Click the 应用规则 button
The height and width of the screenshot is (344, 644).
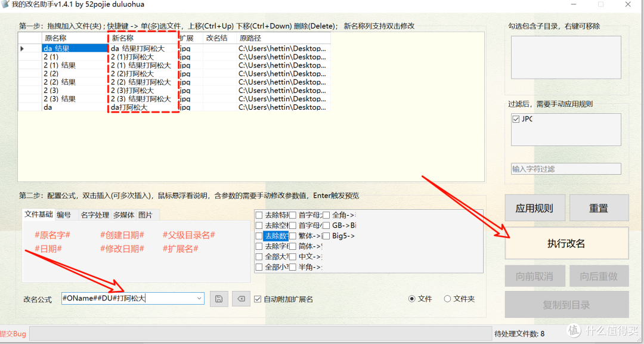[x=534, y=208]
